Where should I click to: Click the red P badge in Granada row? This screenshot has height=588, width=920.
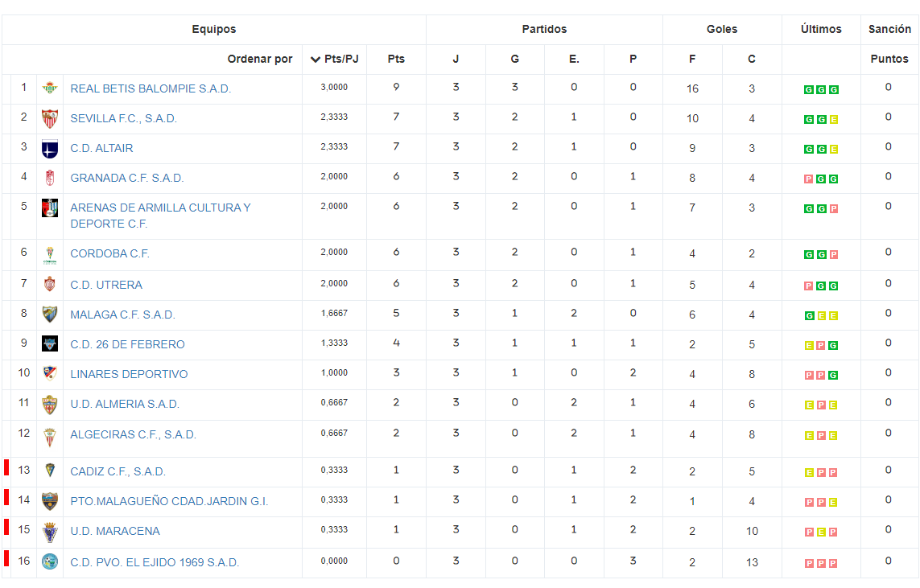click(x=808, y=179)
